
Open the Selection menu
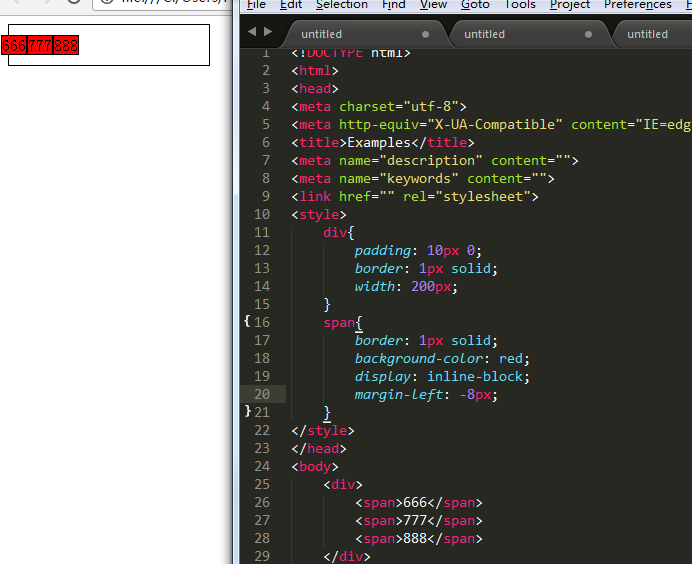[x=342, y=4]
